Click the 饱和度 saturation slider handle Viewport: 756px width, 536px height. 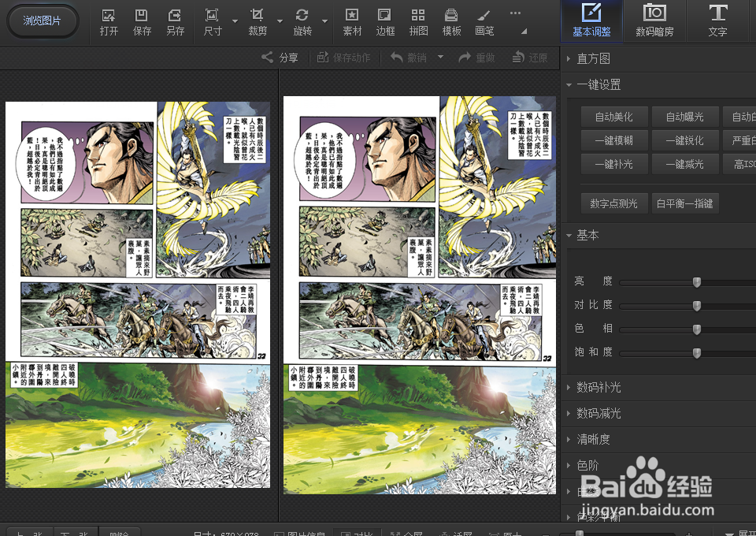click(697, 353)
